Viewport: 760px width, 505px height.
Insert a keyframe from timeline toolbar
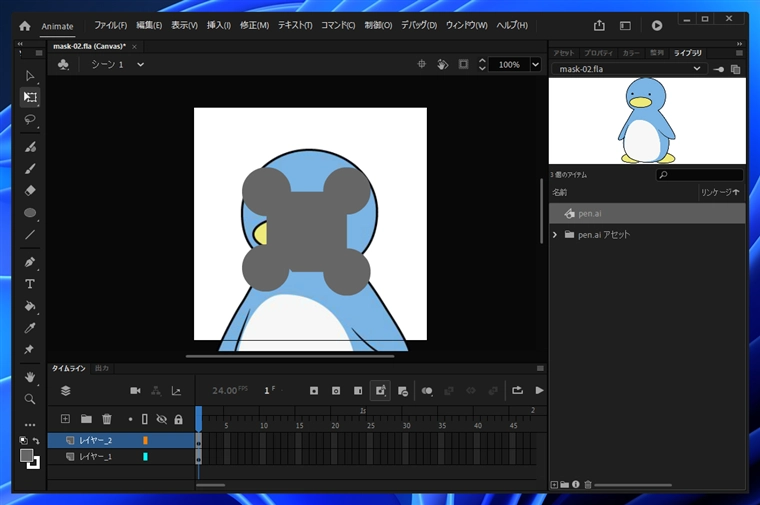click(314, 391)
